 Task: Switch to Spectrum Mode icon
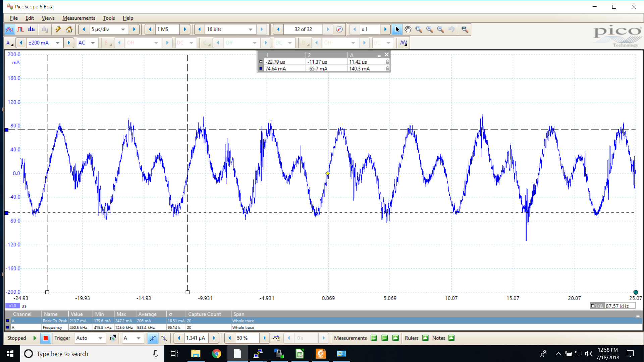point(32,29)
